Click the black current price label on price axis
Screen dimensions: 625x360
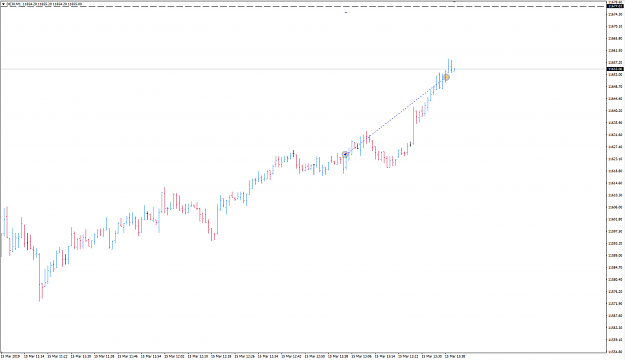[615, 69]
